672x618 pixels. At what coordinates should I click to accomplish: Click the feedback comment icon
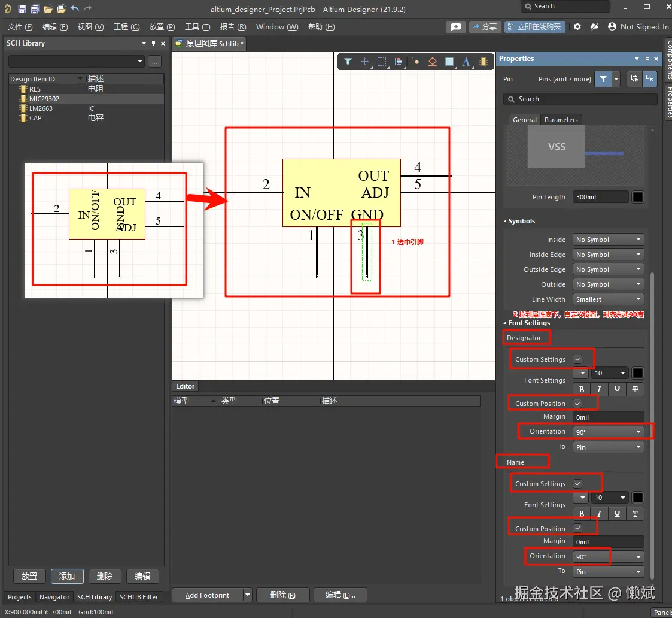point(455,26)
